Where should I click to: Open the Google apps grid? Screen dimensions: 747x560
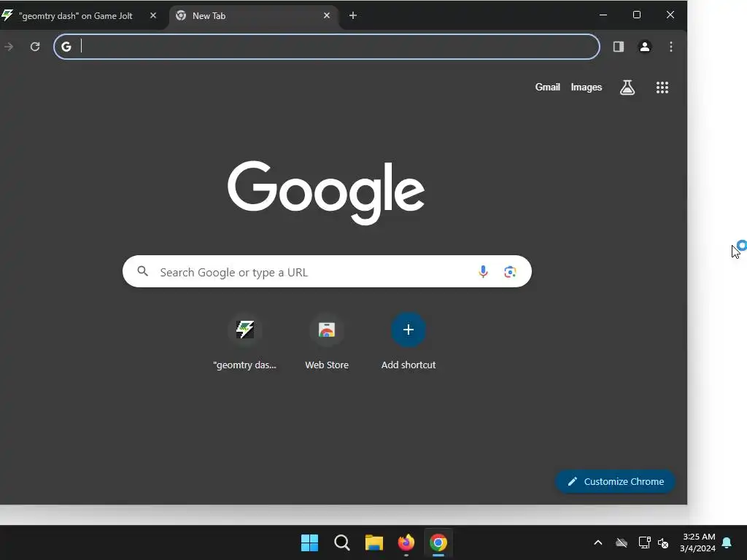[x=662, y=87]
